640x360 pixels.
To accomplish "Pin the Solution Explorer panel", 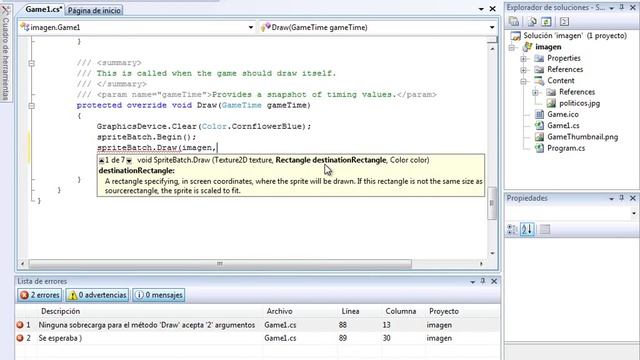I will [622, 7].
